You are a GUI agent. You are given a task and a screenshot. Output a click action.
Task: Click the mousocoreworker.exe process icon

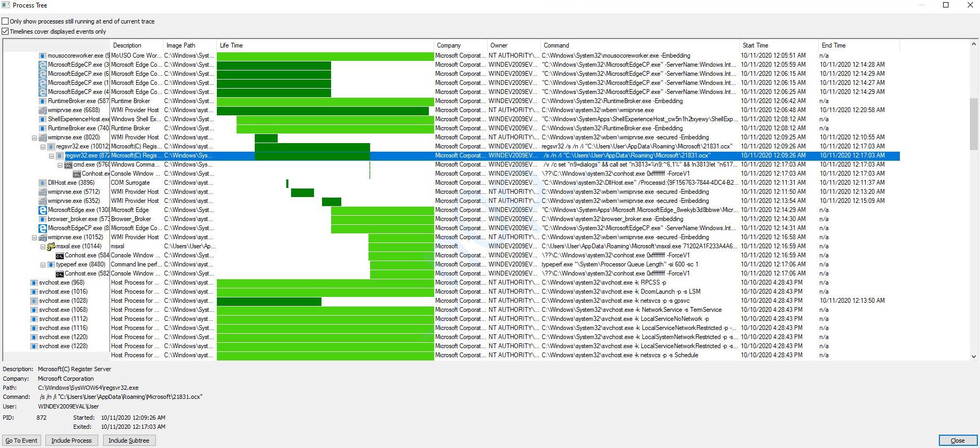click(43, 56)
